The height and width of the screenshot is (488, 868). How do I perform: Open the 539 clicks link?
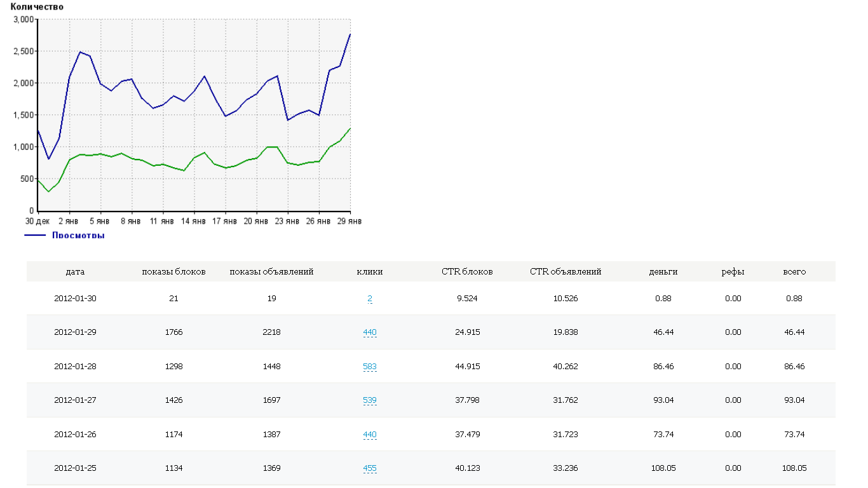[369, 400]
